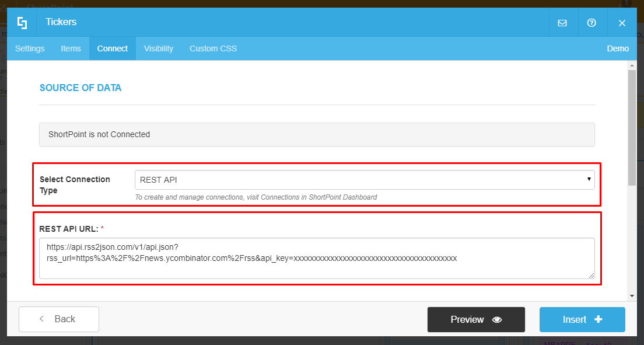Switch to the Items tab
This screenshot has height=345, width=644.
point(71,48)
